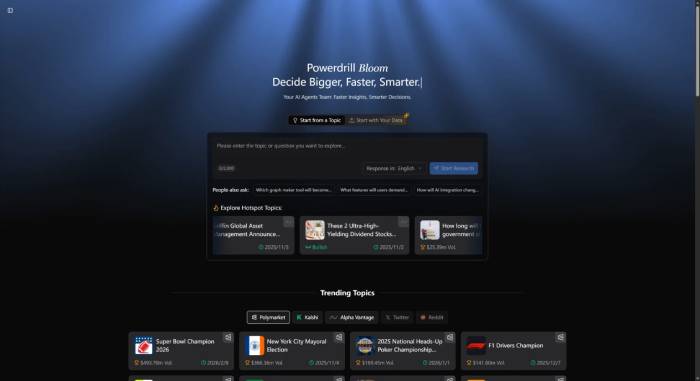Select the Polymarket trending source tab
The image size is (700, 381).
[x=268, y=317]
